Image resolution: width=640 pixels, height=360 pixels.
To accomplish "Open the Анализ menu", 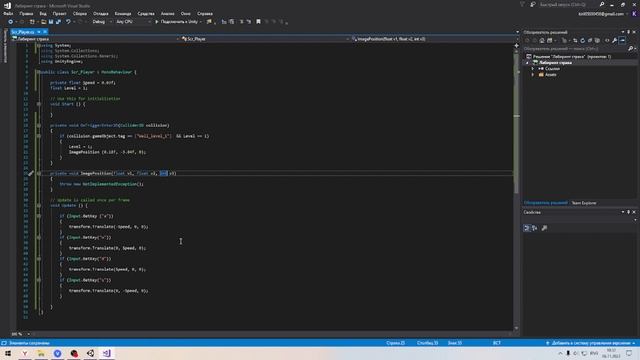I will coord(168,13).
